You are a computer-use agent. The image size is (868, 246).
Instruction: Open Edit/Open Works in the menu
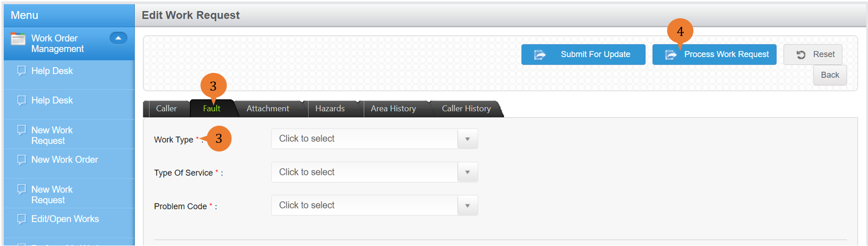point(65,219)
